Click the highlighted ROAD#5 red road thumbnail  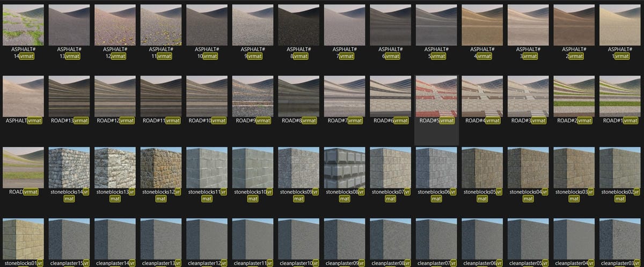point(436,96)
